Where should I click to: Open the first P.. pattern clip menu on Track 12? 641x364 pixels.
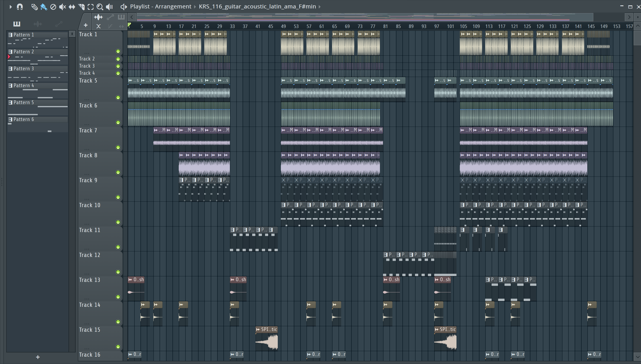386,255
